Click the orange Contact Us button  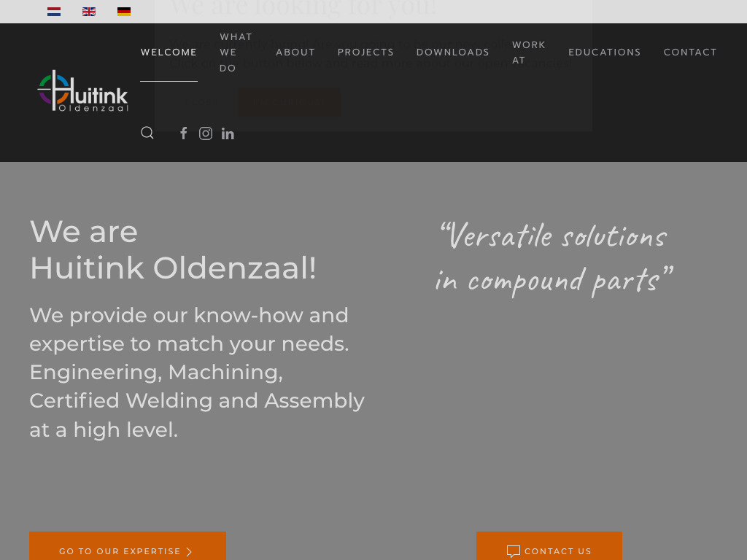(x=549, y=551)
